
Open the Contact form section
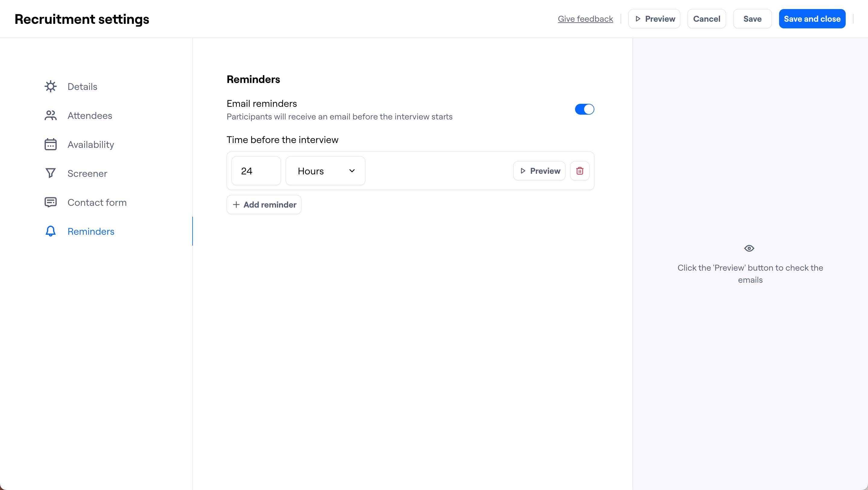97,202
